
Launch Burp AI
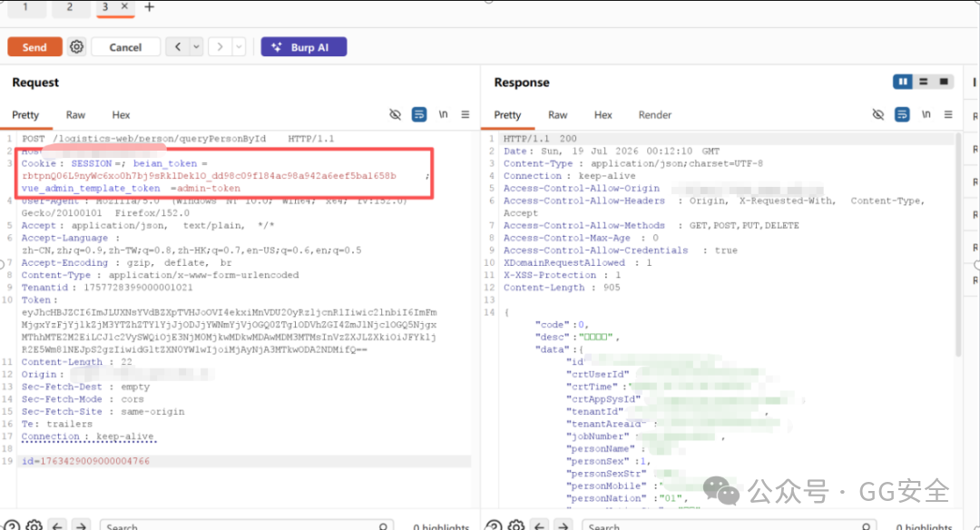pyautogui.click(x=304, y=47)
